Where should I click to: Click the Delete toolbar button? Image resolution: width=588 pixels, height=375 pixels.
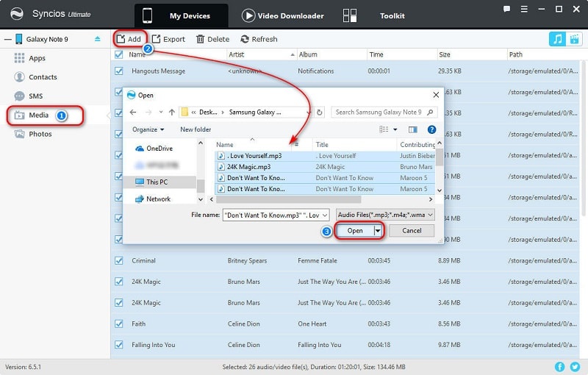[x=212, y=39]
